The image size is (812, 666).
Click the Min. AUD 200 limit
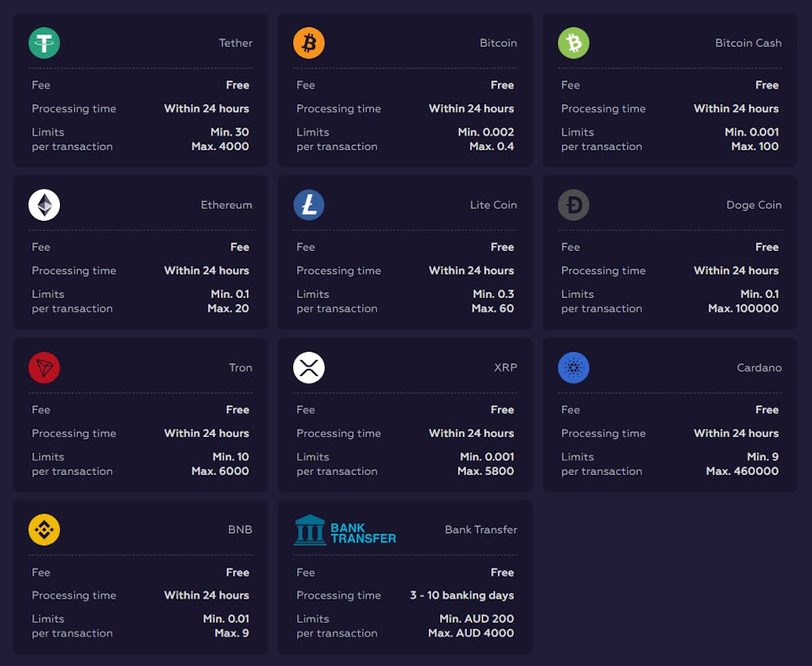(x=477, y=619)
